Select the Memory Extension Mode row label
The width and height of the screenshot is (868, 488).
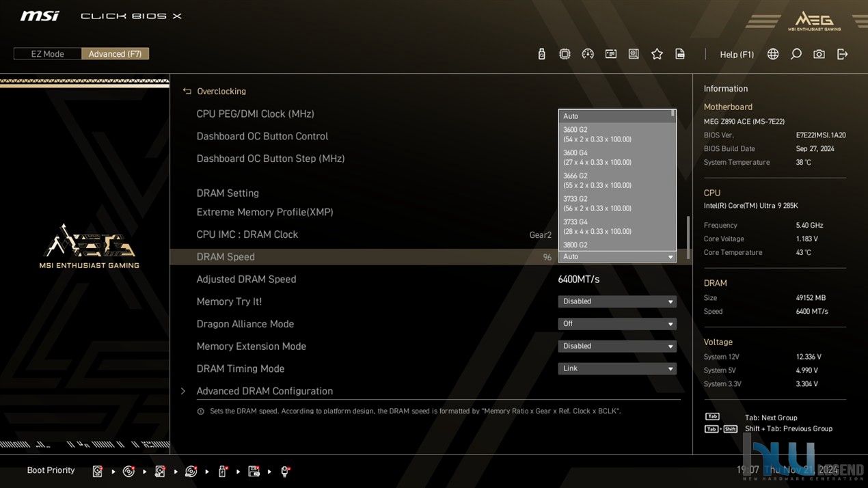click(252, 347)
